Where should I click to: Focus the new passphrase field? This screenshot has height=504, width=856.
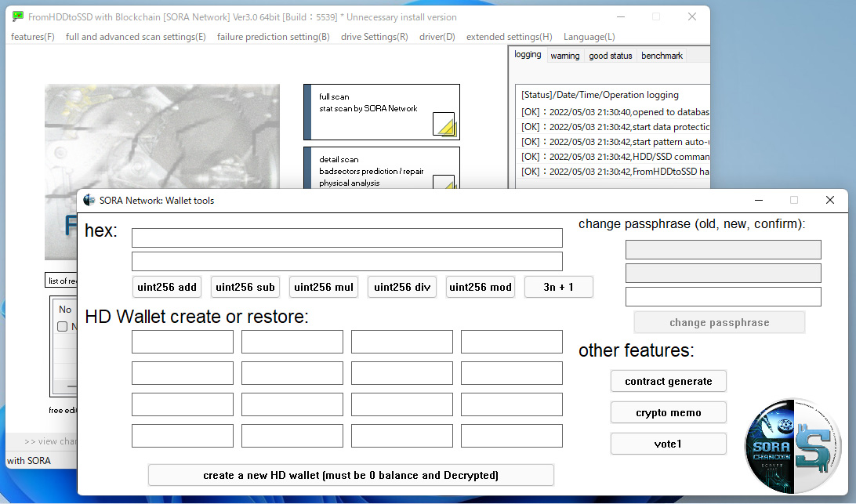724,273
